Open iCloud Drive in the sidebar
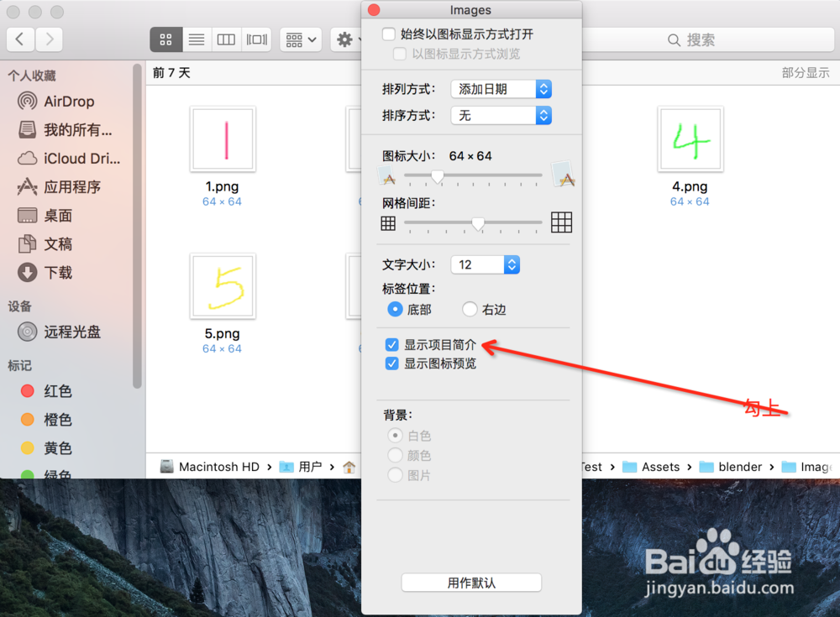The height and width of the screenshot is (617, 840). tap(69, 159)
